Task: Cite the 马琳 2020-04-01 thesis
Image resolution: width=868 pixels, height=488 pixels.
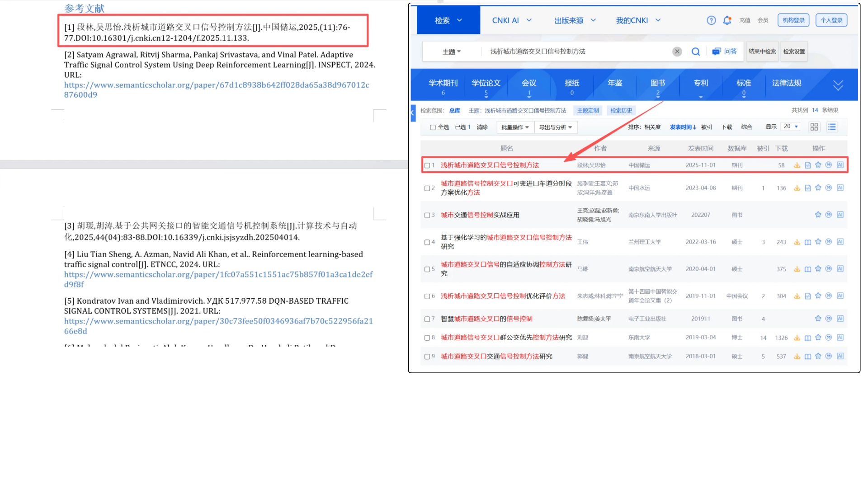Action: click(829, 269)
